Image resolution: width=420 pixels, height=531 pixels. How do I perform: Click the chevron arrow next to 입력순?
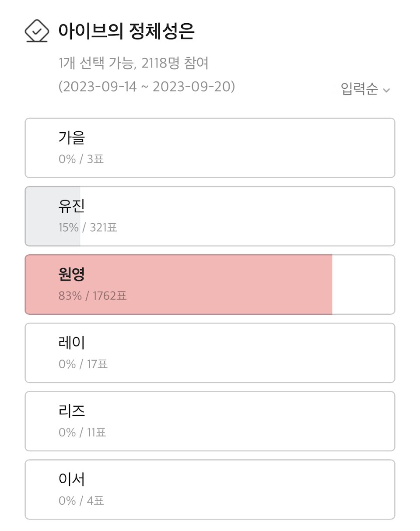[386, 91]
